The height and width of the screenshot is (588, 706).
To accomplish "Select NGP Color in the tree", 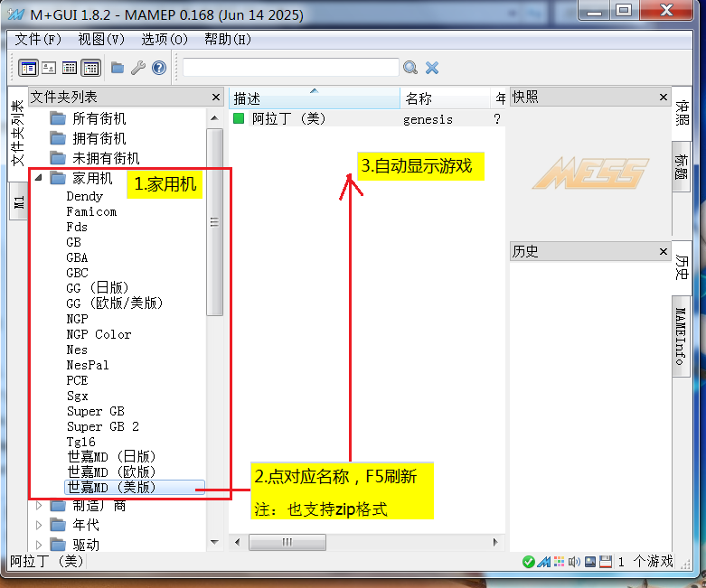I will [99, 335].
